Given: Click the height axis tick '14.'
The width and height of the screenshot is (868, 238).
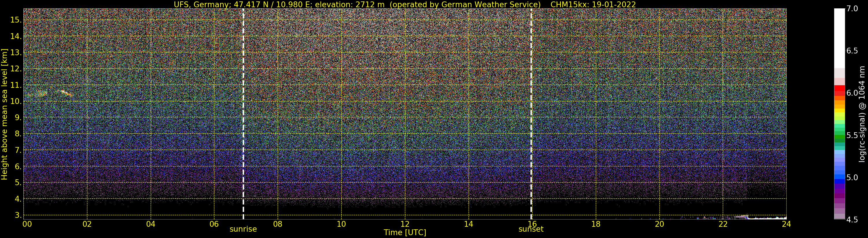Looking at the screenshot, I should pyautogui.click(x=16, y=36).
